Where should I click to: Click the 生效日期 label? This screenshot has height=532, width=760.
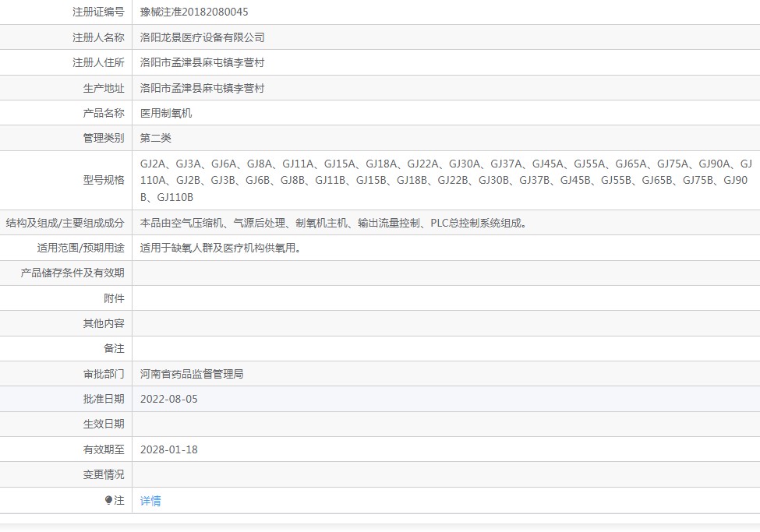104,424
